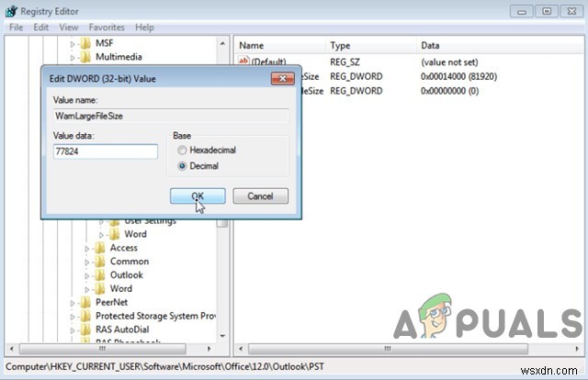Click the values pane horizontal scrollbar thumb
This screenshot has width=588, height=380.
coord(388,349)
